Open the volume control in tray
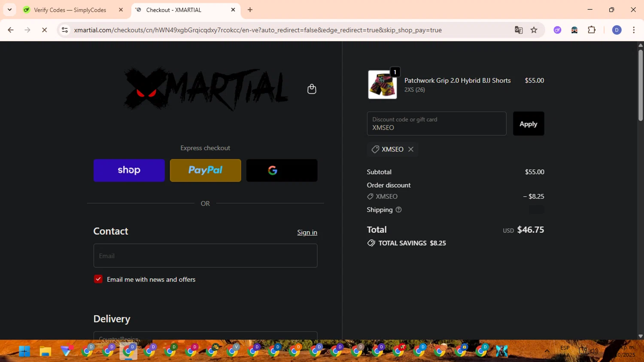644x362 pixels. point(594,351)
